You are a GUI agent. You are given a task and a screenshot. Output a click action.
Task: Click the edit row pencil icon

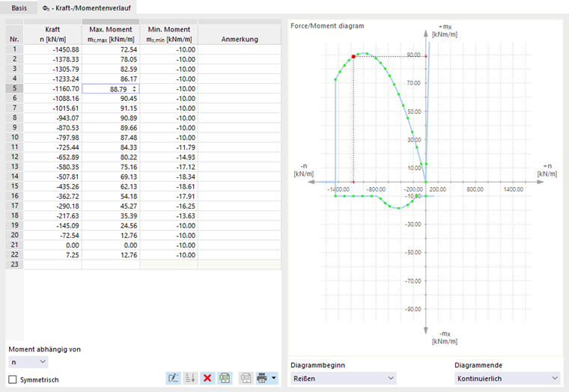click(x=173, y=379)
